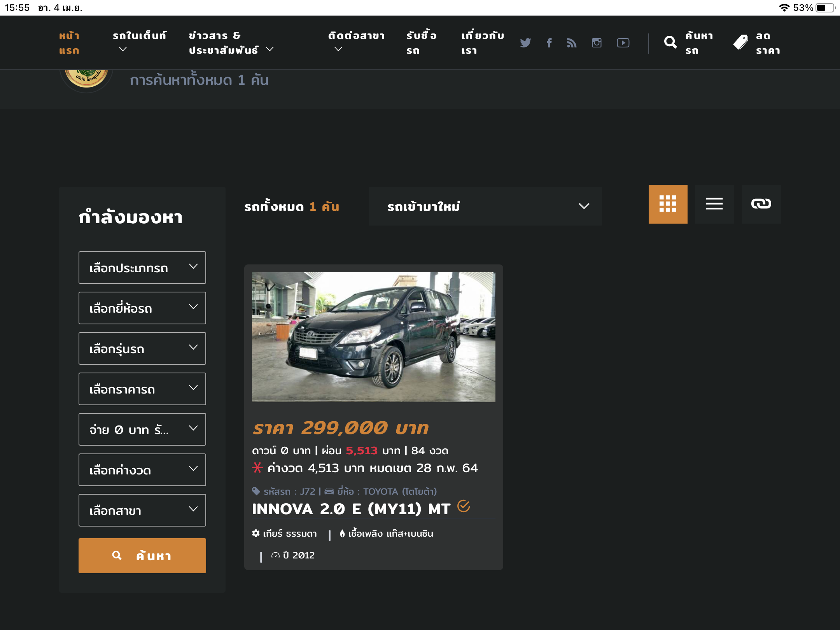840x630 pixels.
Task: Open the YouTube icon in header
Action: click(623, 43)
